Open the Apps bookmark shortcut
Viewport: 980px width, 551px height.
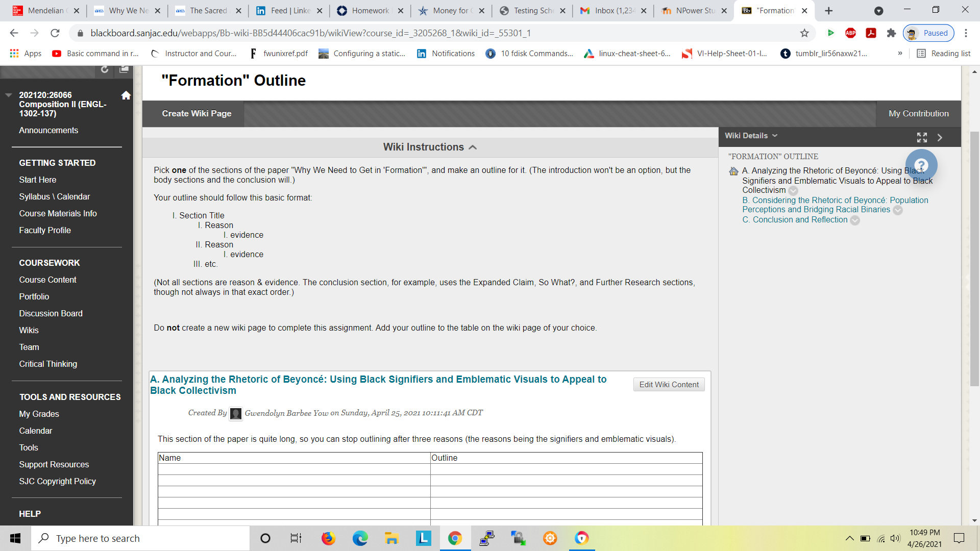pos(26,54)
